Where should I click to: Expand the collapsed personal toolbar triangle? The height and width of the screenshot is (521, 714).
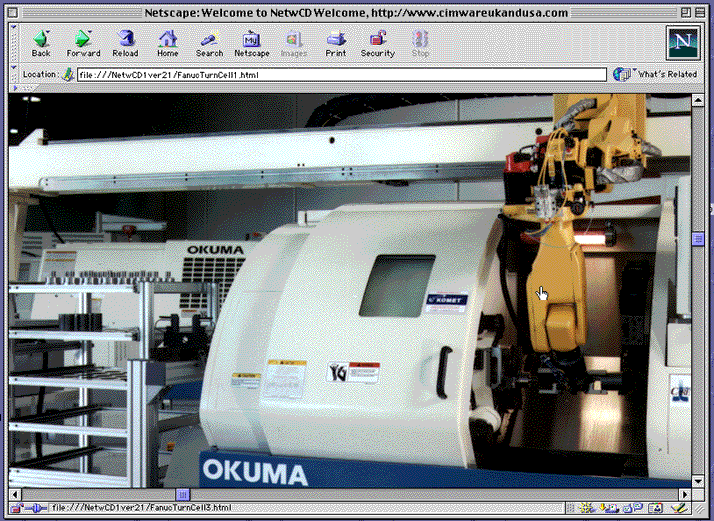tap(15, 88)
